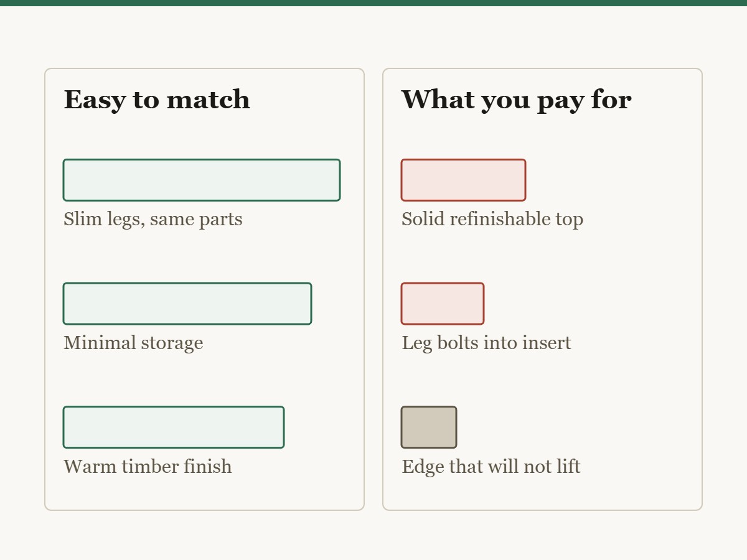Select the green bar above Minimal storage
Screen dimensions: 747x560
pos(187,304)
